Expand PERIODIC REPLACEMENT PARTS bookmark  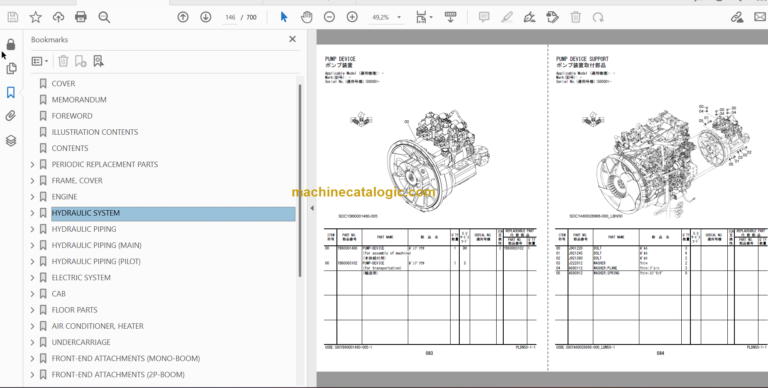click(32, 165)
